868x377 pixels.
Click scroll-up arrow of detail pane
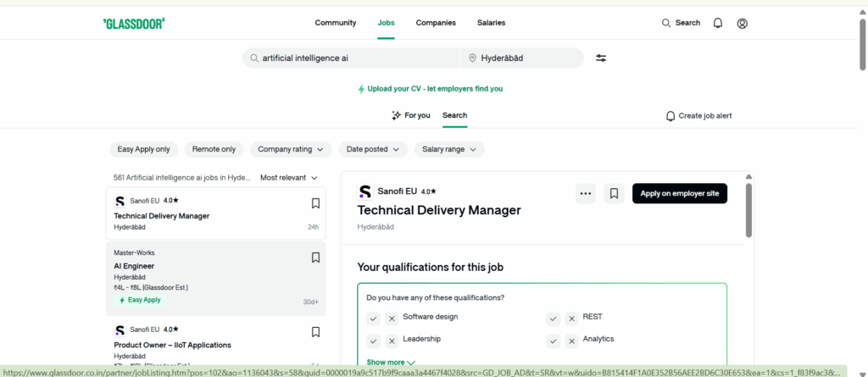tap(749, 176)
